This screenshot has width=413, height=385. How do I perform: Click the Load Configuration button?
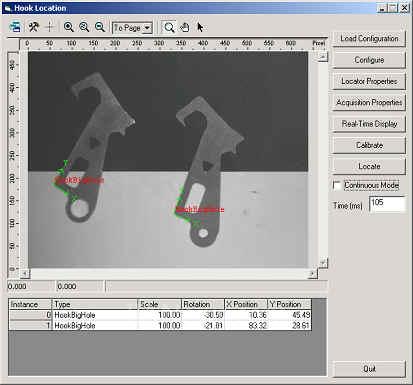(x=369, y=39)
